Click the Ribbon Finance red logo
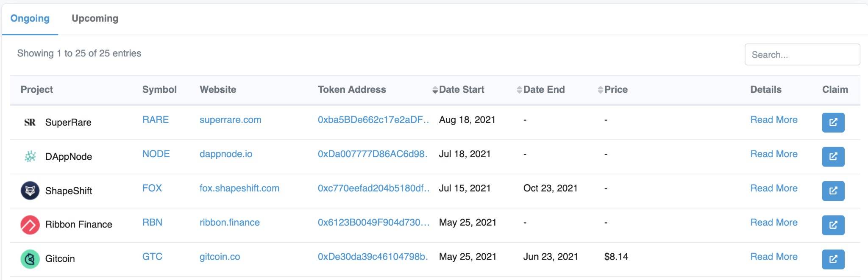 tap(30, 225)
